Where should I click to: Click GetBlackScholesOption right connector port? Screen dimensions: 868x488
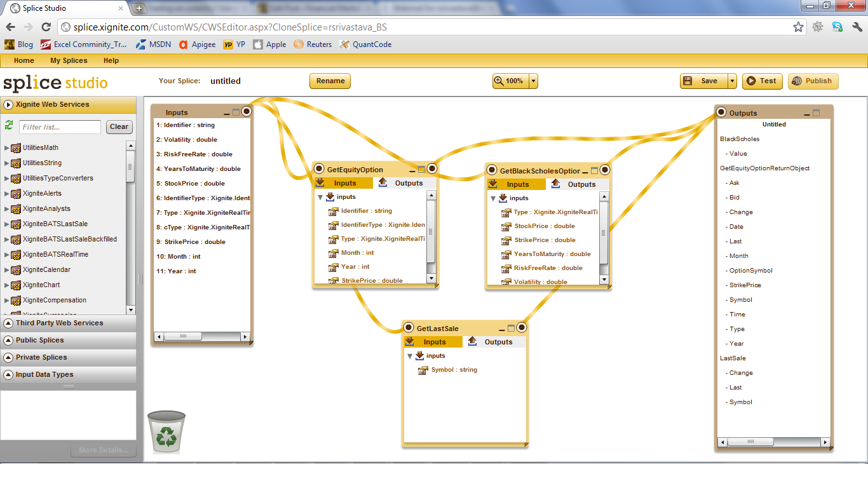tap(605, 170)
